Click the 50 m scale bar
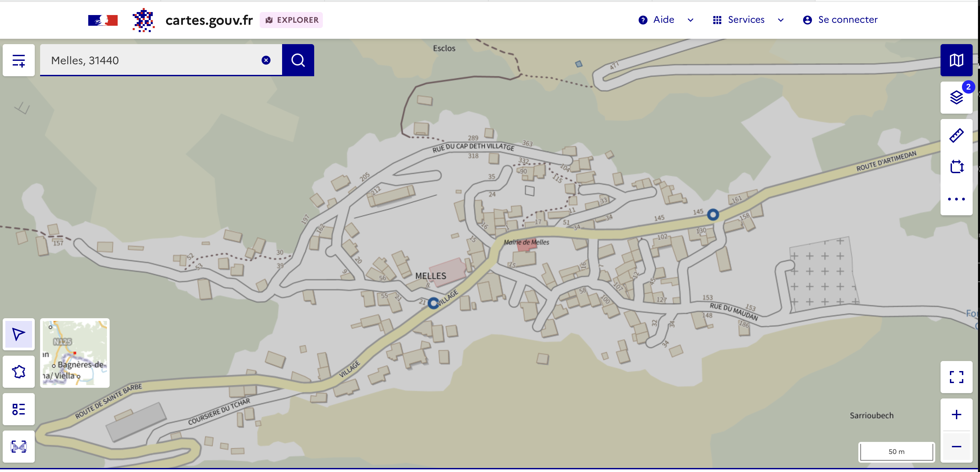 pos(896,452)
